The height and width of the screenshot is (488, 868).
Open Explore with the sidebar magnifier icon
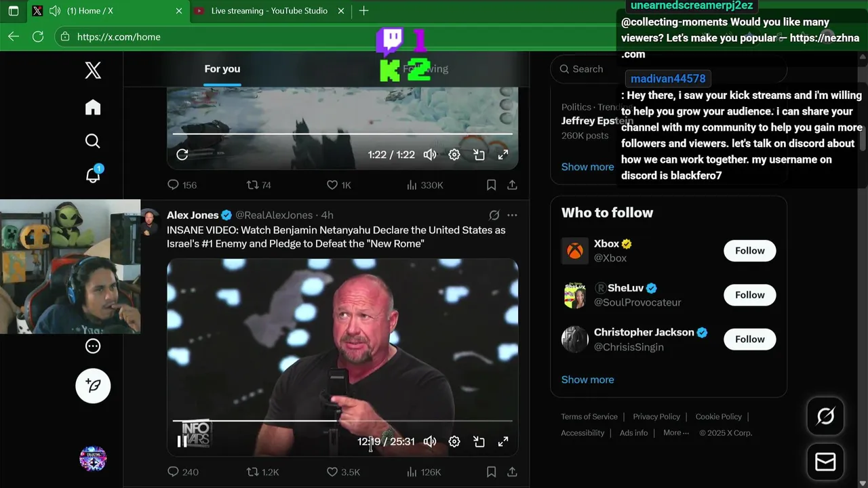93,141
